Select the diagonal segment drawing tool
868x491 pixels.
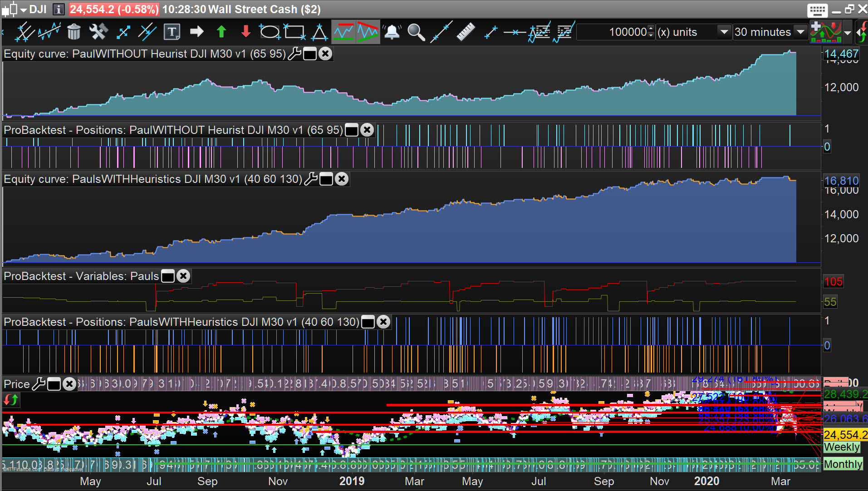click(123, 32)
